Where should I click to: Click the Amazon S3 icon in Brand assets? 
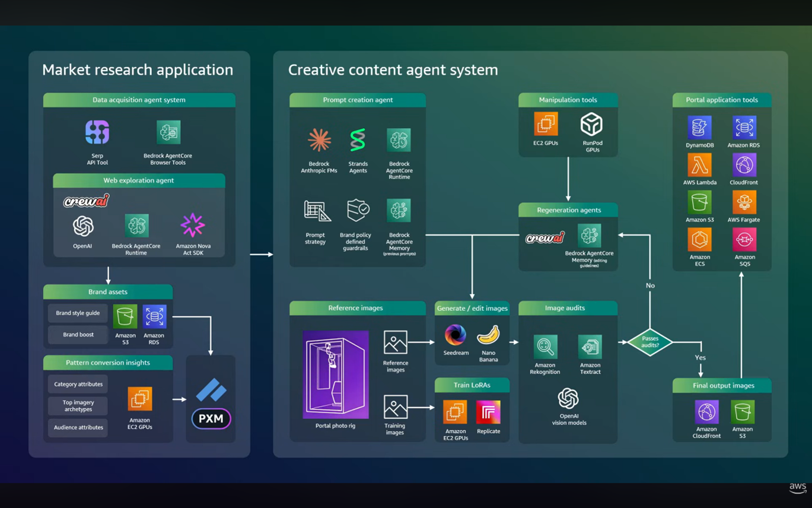[125, 316]
